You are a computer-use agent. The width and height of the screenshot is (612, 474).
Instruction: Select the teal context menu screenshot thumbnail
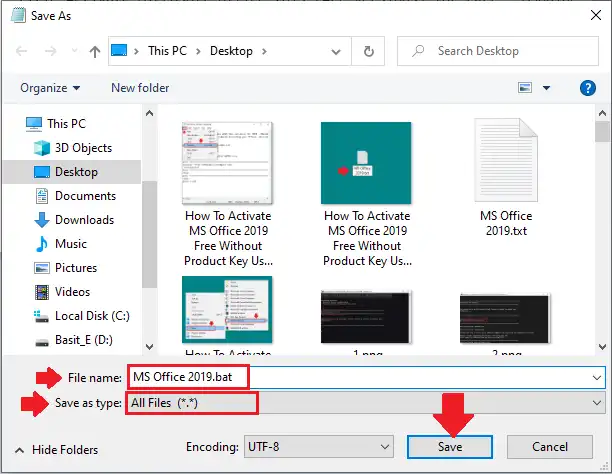point(227,310)
